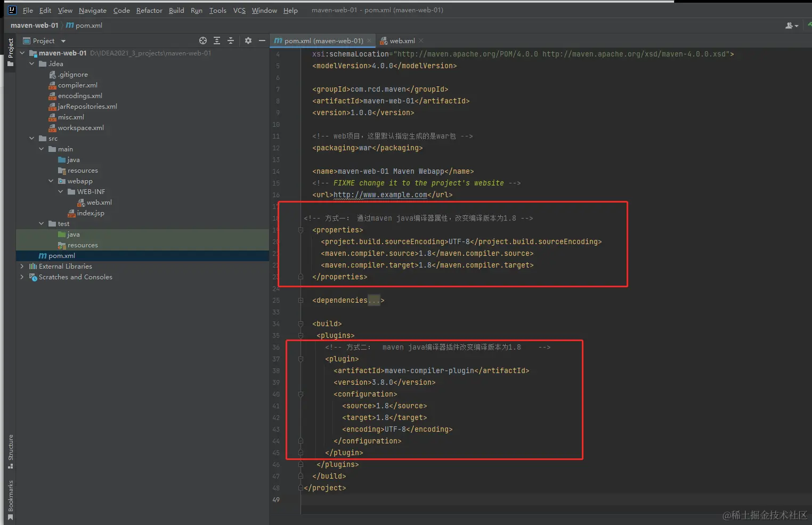Click maven-web-01 in the breadcrumb bar
Screen dimensions: 812x525
coord(35,25)
